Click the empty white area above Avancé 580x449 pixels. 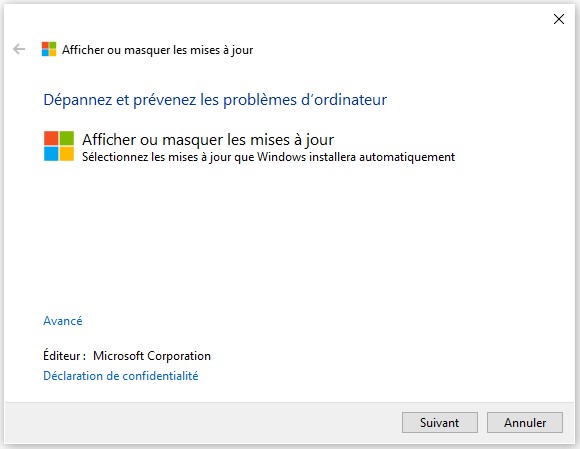point(289,237)
